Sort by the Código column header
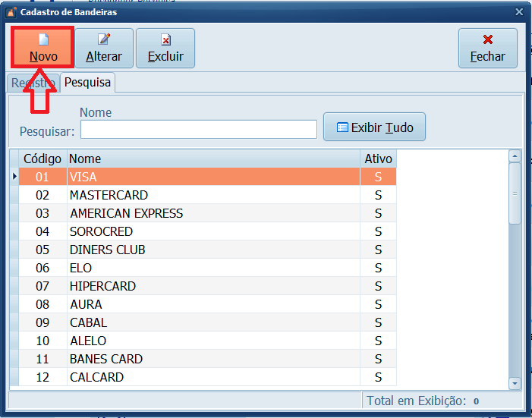 click(x=42, y=159)
